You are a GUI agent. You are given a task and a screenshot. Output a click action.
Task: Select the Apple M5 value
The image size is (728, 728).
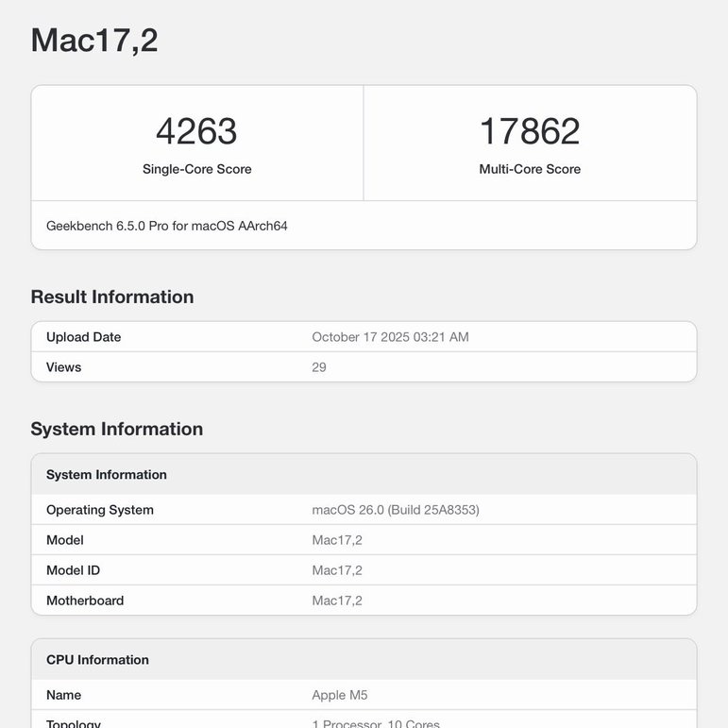pyautogui.click(x=340, y=695)
